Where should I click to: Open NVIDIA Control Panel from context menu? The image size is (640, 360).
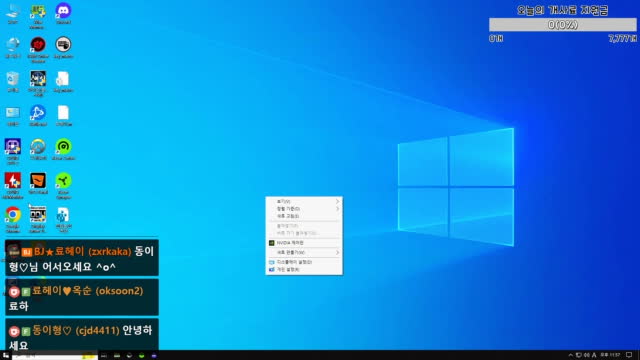click(304, 243)
